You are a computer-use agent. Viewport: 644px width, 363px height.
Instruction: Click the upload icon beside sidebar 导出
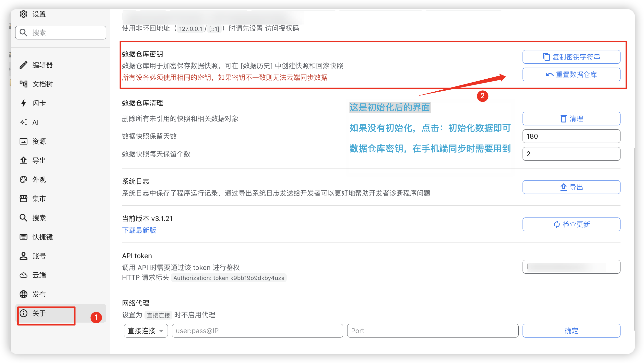tap(24, 160)
